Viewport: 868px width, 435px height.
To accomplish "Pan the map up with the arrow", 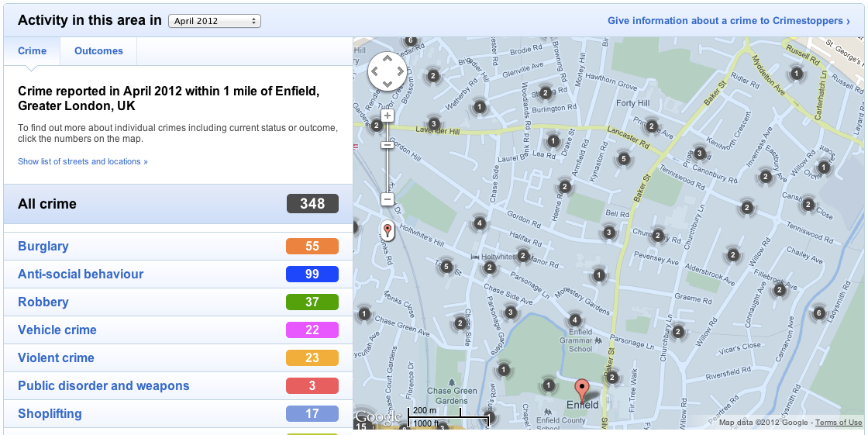I will pyautogui.click(x=386, y=59).
